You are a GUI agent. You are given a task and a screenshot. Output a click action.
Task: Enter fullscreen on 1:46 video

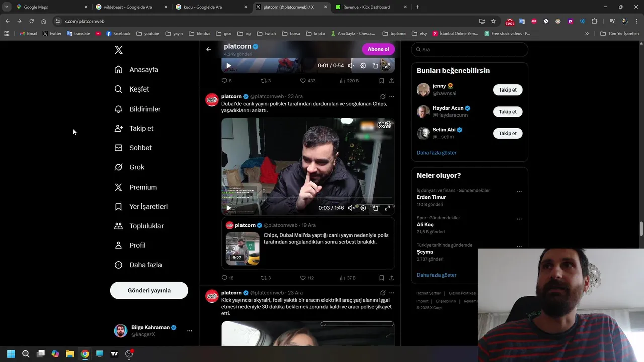tap(387, 208)
